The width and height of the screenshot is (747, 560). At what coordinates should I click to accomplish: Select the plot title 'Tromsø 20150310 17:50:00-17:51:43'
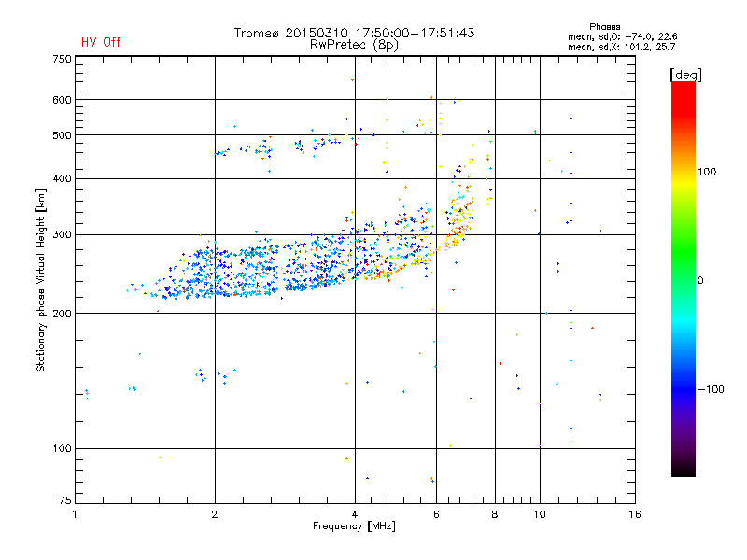(x=354, y=33)
